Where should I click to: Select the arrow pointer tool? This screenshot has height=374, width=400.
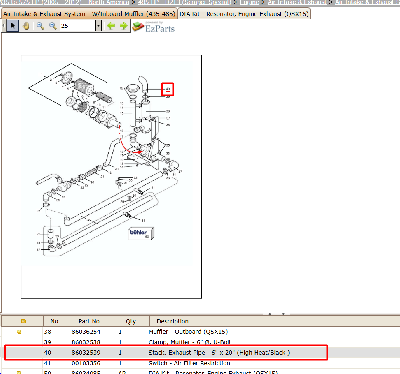click(13, 26)
